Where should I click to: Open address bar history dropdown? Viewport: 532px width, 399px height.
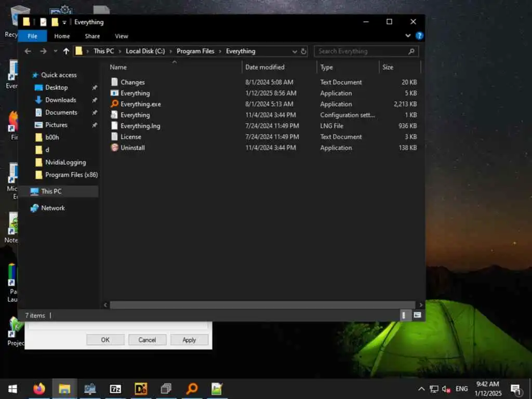pyautogui.click(x=295, y=51)
